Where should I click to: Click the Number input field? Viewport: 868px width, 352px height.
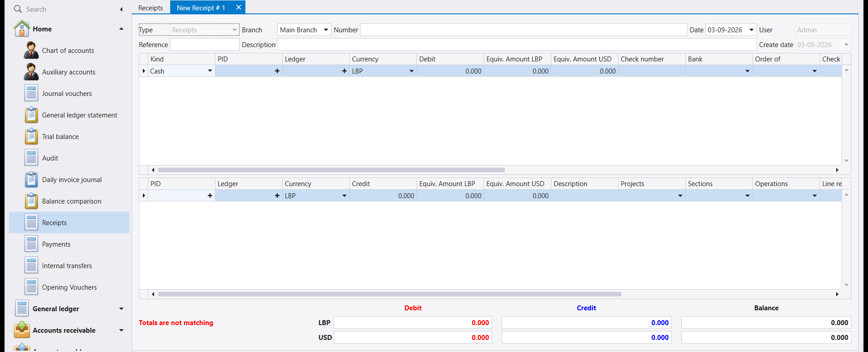tap(524, 30)
